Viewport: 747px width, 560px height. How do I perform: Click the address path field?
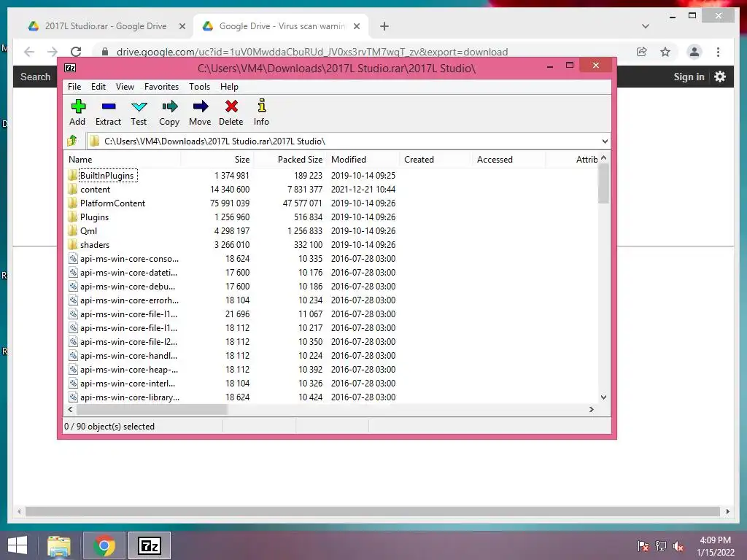343,141
